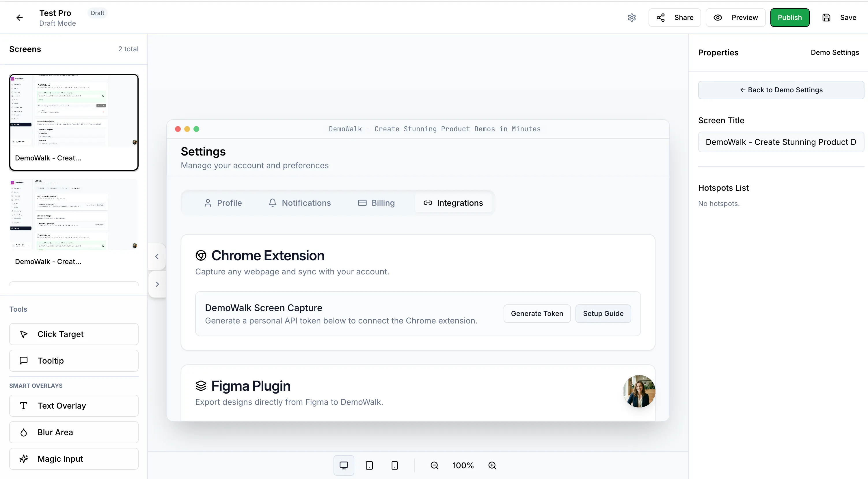868x479 pixels.
Task: Preview the demo
Action: click(x=735, y=18)
